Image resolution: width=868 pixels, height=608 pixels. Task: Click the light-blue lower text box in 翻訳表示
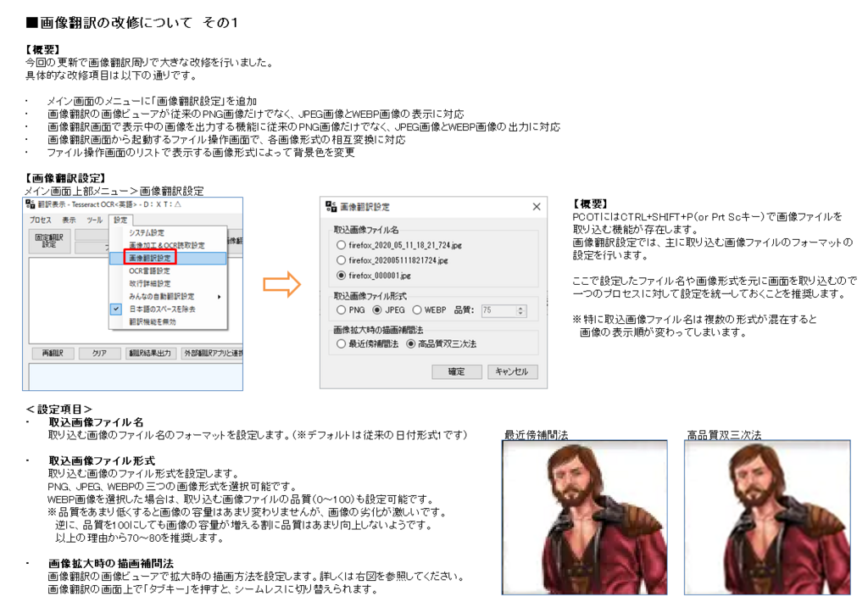pos(136,377)
